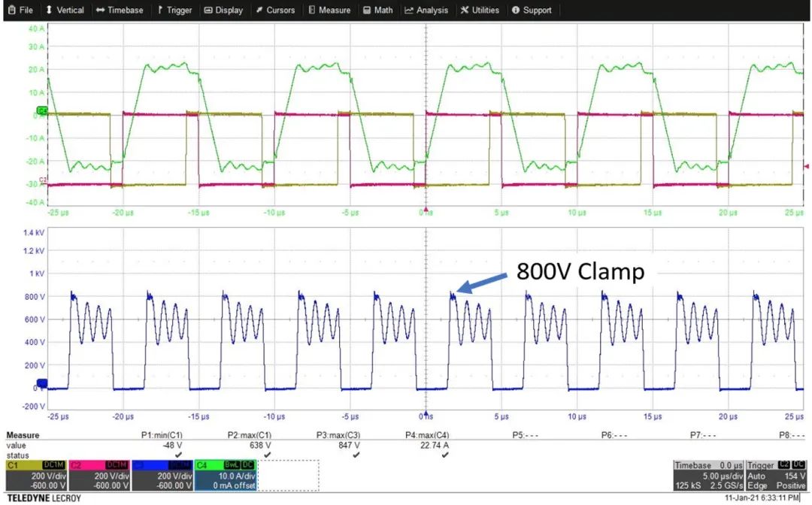Click the Measure table title
The width and height of the screenshot is (812, 505).
(23, 435)
